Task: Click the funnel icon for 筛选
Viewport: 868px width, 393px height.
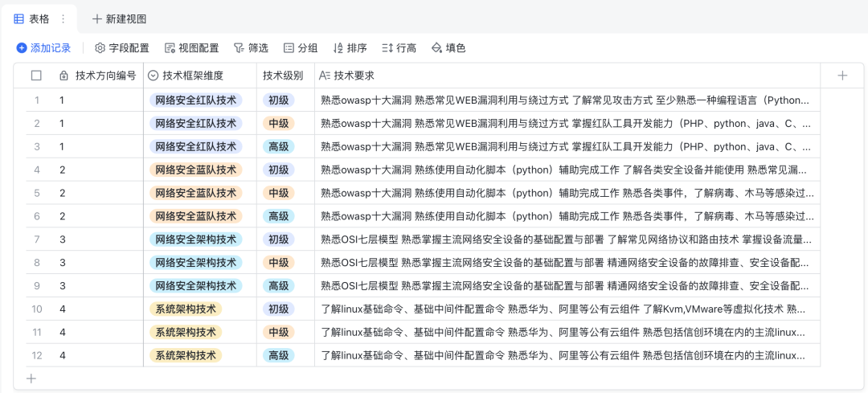Action: coord(239,48)
